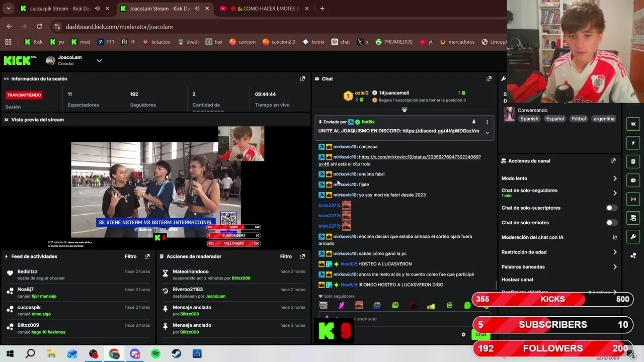644x362 pixels.
Task: Expand the pinned BotRix message chevron
Action: [487, 133]
